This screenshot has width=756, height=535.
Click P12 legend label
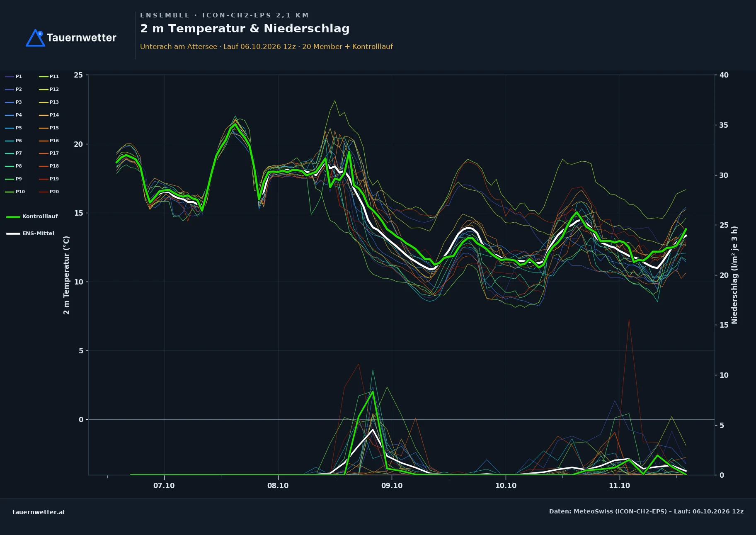click(x=54, y=89)
